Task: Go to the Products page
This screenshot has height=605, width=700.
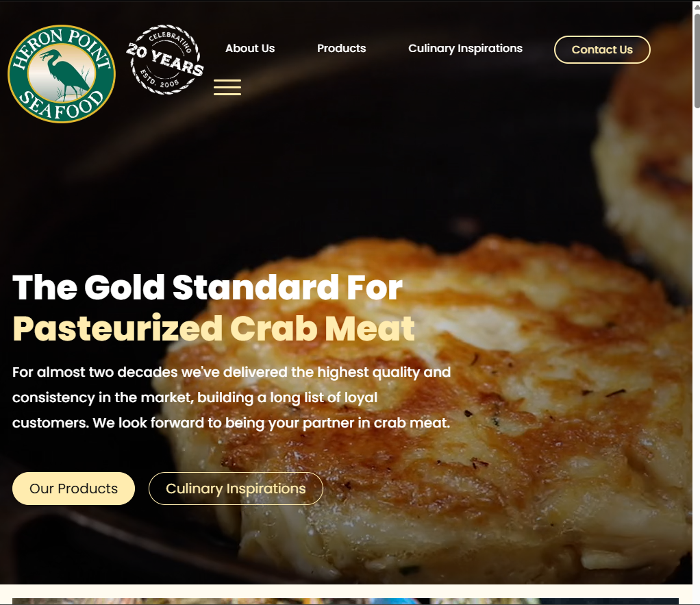Action: 342,48
